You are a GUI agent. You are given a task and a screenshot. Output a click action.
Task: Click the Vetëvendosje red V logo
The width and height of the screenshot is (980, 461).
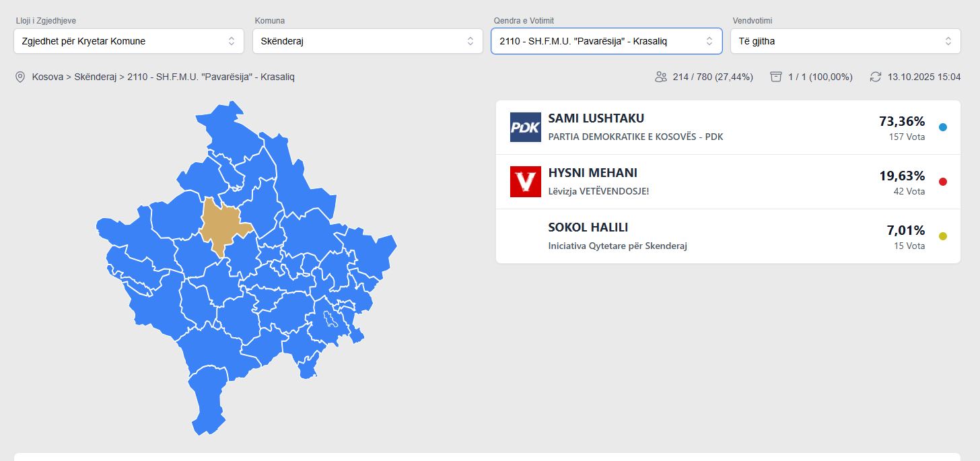[x=525, y=182]
